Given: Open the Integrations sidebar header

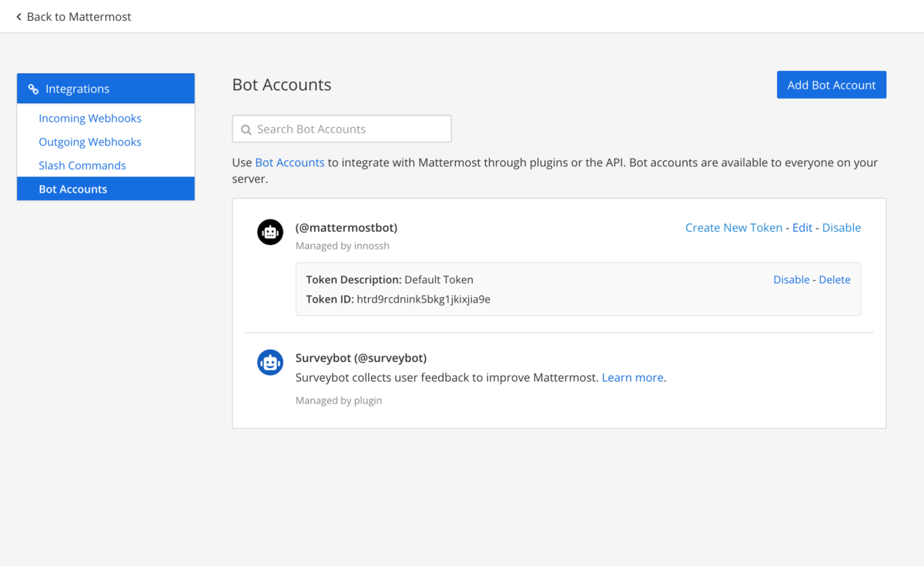Looking at the screenshot, I should pos(105,89).
